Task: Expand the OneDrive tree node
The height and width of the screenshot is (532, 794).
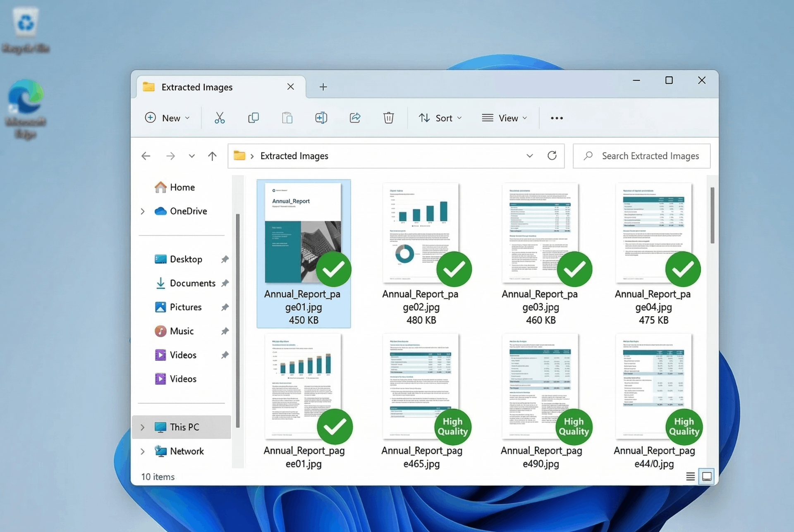Action: (143, 211)
